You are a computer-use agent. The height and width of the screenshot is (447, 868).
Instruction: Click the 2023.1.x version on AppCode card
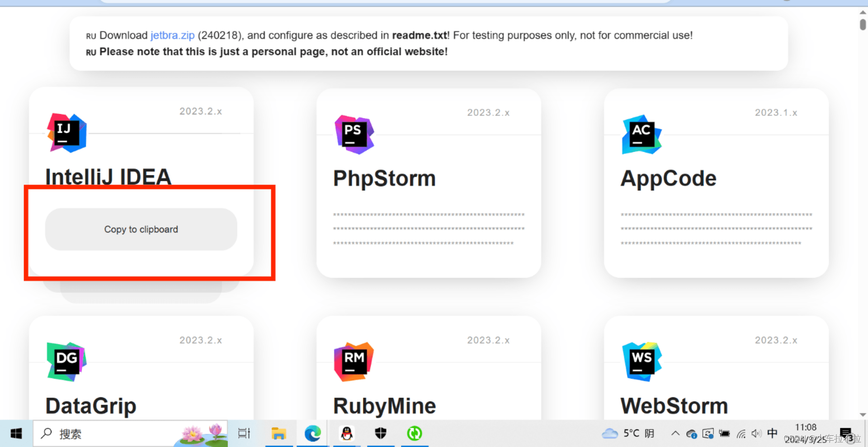tap(776, 113)
